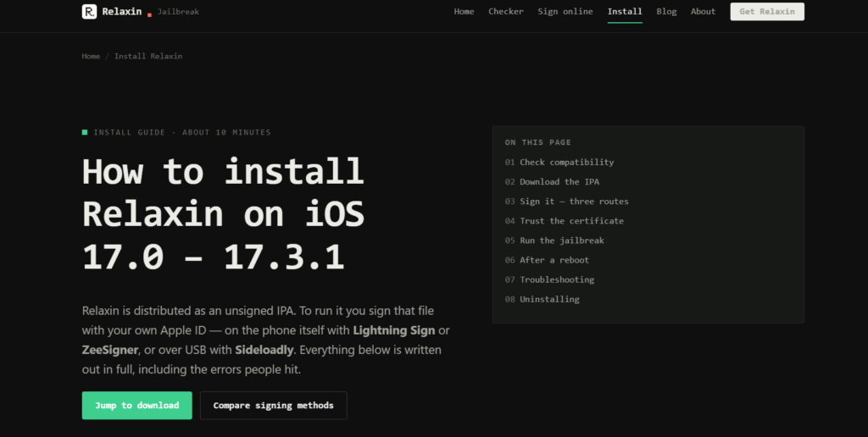The height and width of the screenshot is (437, 868).
Task: Click the 'Lightning Sign' bold text
Action: pyautogui.click(x=393, y=330)
